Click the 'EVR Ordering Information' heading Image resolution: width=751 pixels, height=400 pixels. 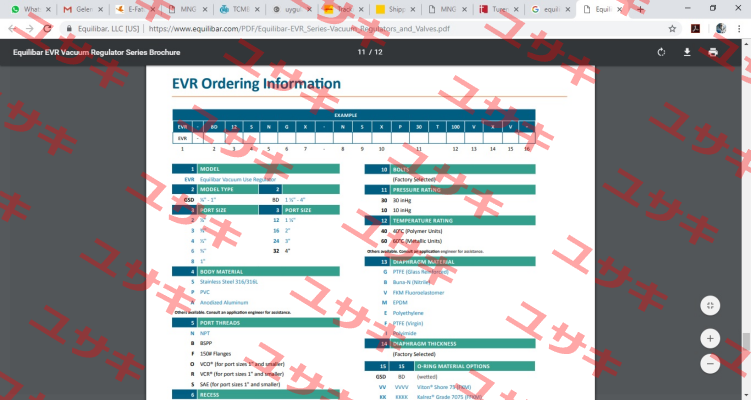point(256,83)
